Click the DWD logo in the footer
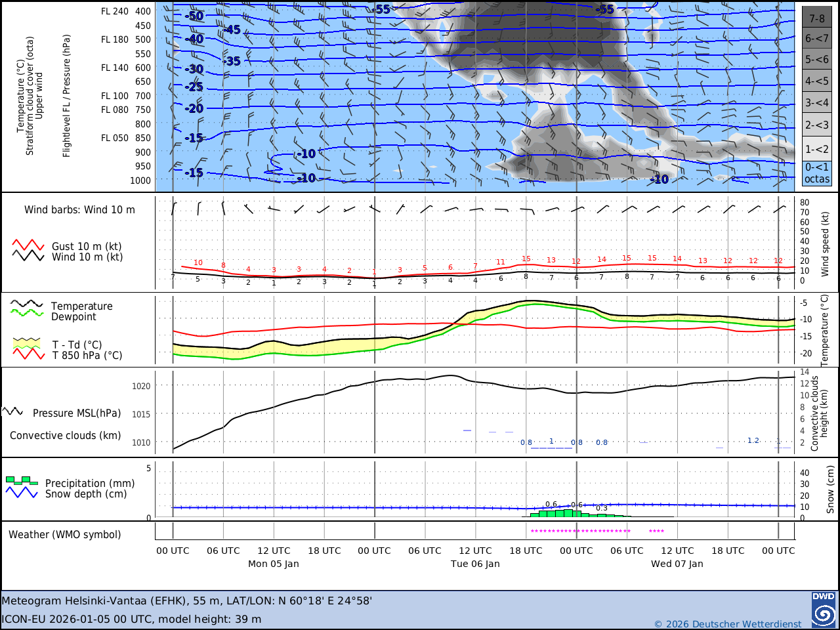 824,610
